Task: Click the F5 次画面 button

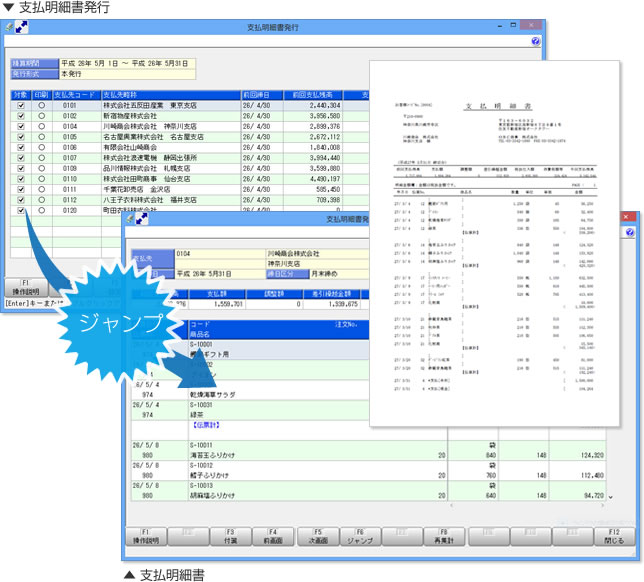Action: 318,536
